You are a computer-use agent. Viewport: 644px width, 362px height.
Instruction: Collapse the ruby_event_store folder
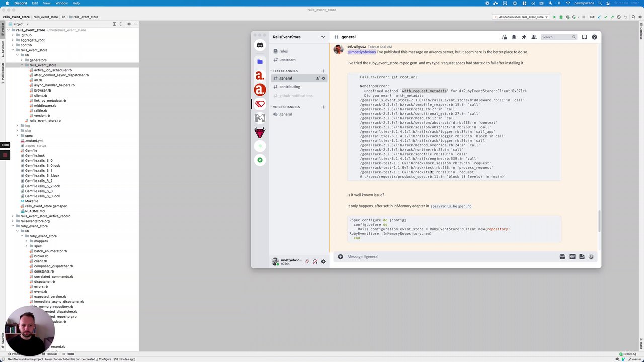coord(13,226)
